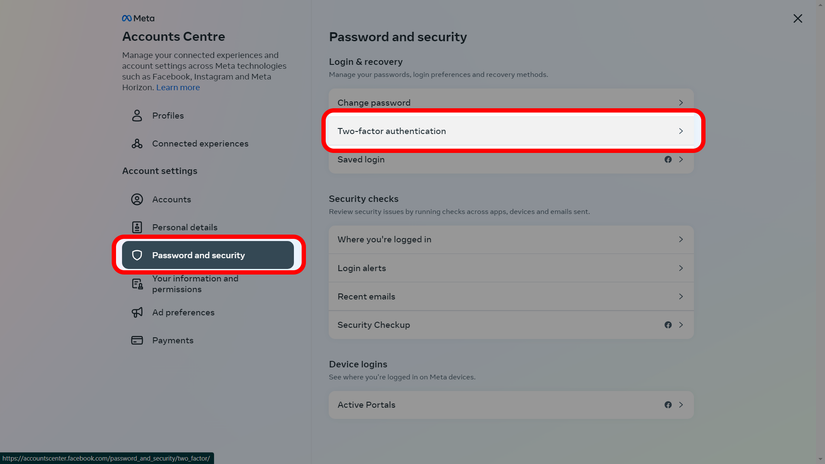
Task: Open Ad preferences in the sidebar
Action: click(208, 312)
